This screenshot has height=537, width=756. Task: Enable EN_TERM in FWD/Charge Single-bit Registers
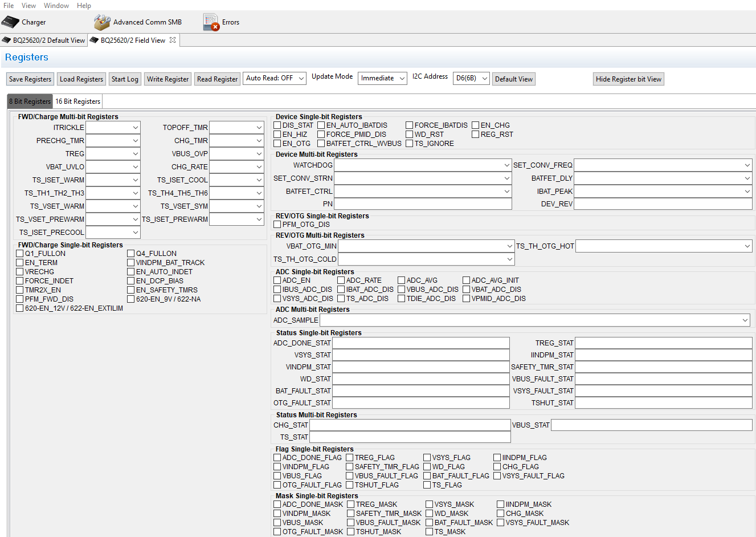(19, 262)
